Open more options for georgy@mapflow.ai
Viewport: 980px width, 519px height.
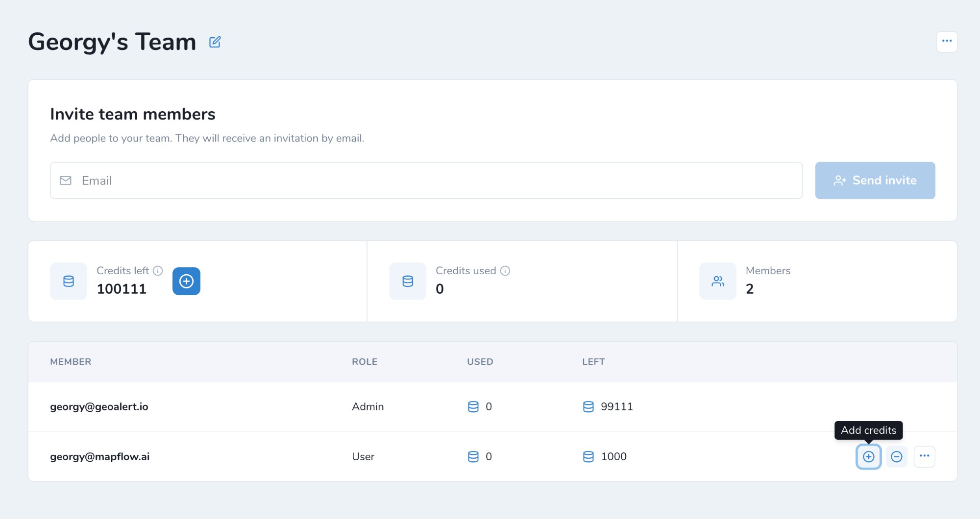tap(925, 457)
